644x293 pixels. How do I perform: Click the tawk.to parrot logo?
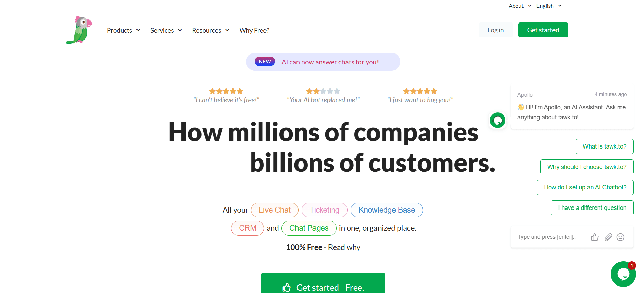coord(79,30)
